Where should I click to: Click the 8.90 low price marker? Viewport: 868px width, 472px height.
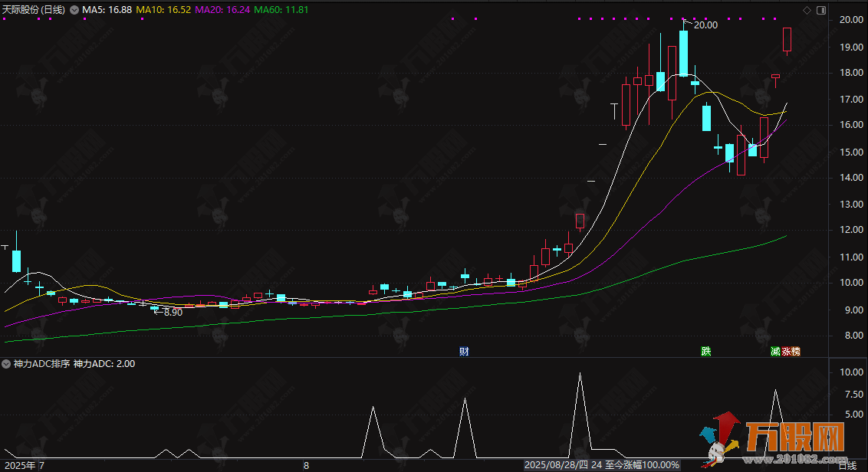[x=171, y=312]
